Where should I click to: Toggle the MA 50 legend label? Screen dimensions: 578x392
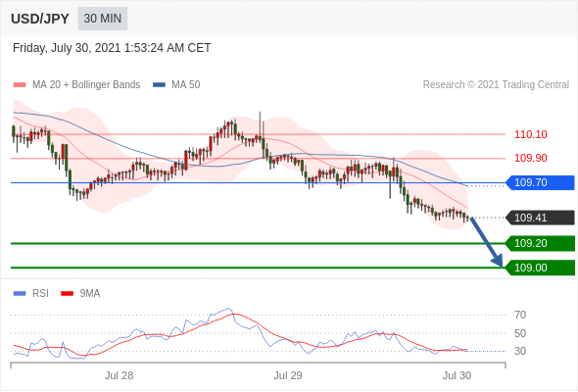(x=186, y=85)
